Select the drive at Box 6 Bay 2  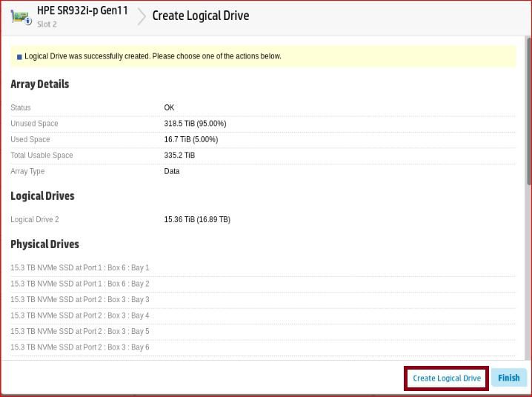[x=80, y=284]
